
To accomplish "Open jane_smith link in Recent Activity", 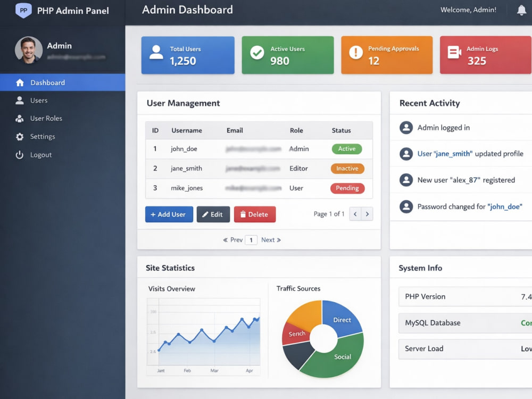I will pos(453,154).
